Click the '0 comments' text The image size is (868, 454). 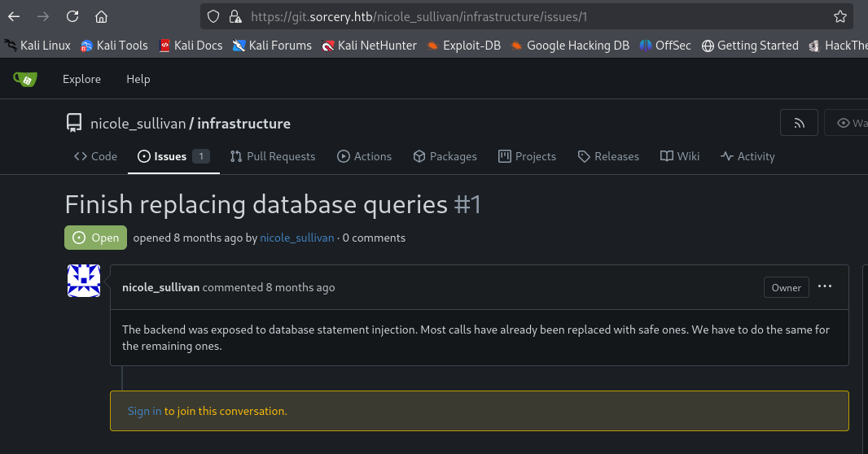click(374, 238)
